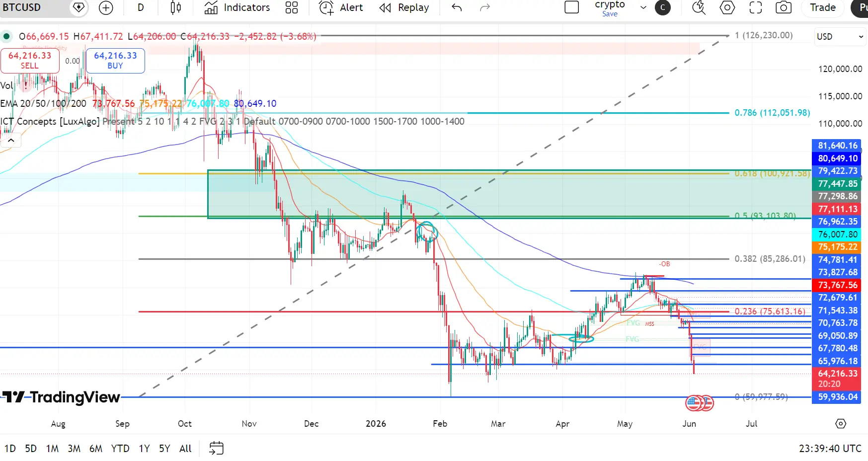
Task: Click the 59,936.04 price line label
Action: [838, 397]
